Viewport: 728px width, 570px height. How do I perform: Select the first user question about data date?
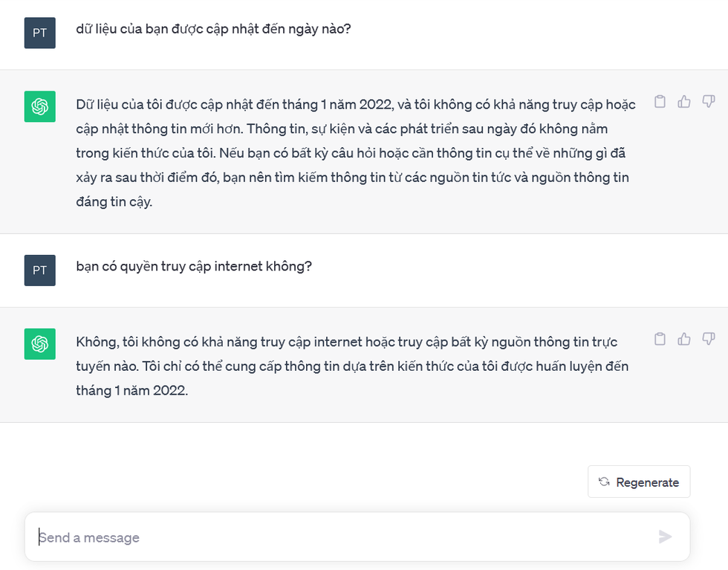coord(213,30)
